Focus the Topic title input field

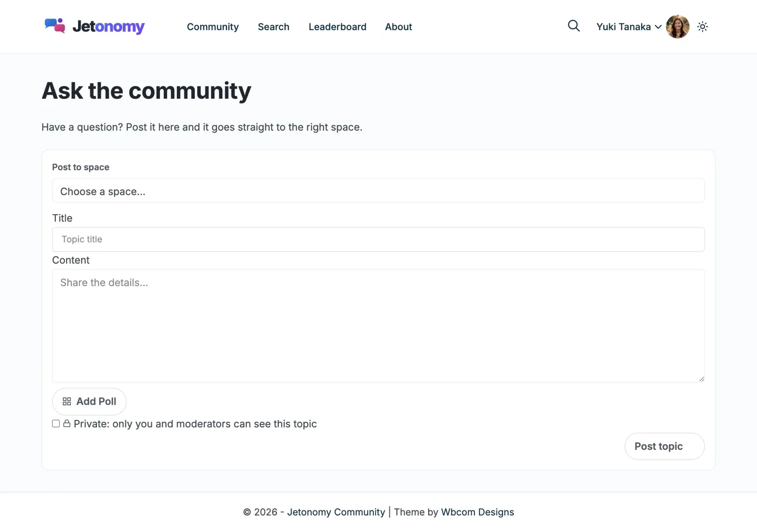[x=378, y=239]
